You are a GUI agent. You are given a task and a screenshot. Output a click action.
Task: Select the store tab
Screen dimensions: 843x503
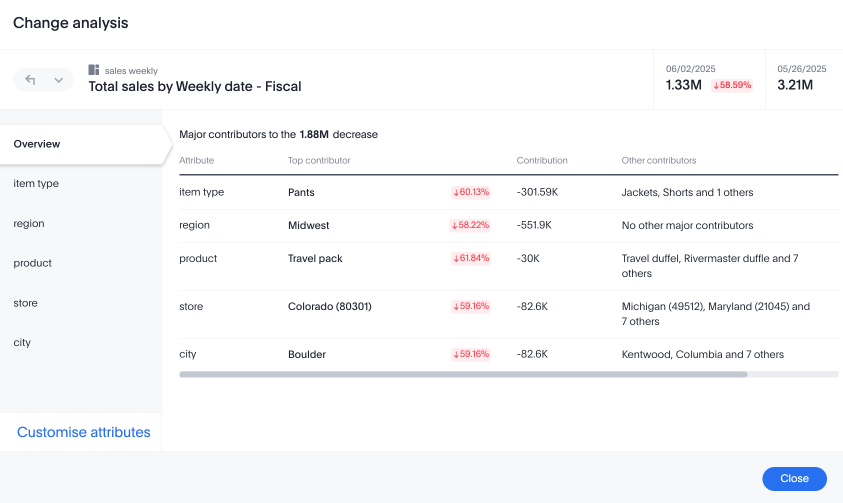click(26, 303)
